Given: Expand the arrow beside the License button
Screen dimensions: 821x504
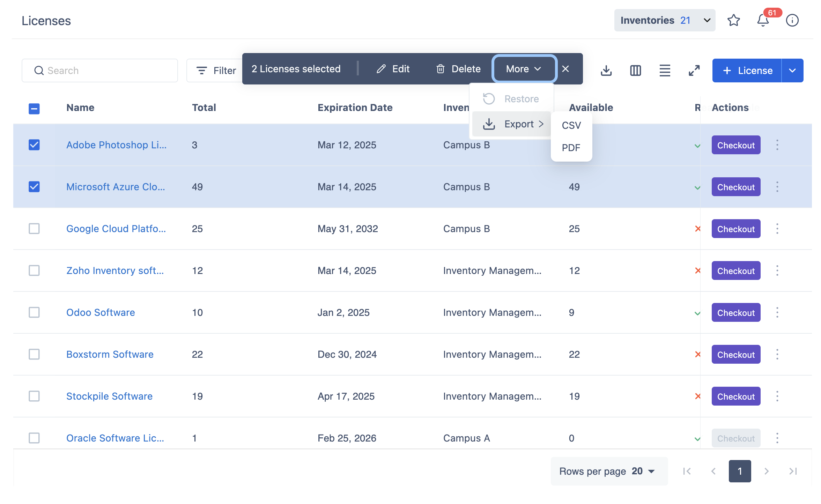Looking at the screenshot, I should [792, 71].
